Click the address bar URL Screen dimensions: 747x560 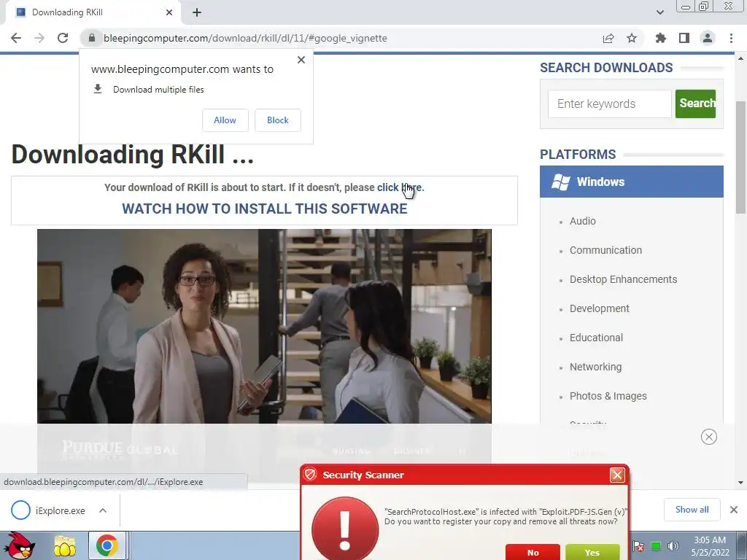245,38
